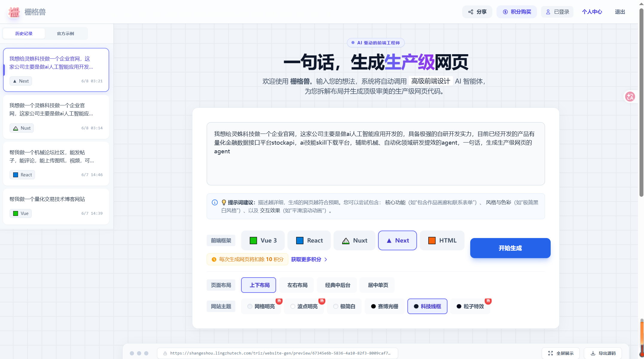Screen dimensions: 644x359
Task: Open the history item dated 6/8 03:21
Action: pyautogui.click(x=56, y=70)
